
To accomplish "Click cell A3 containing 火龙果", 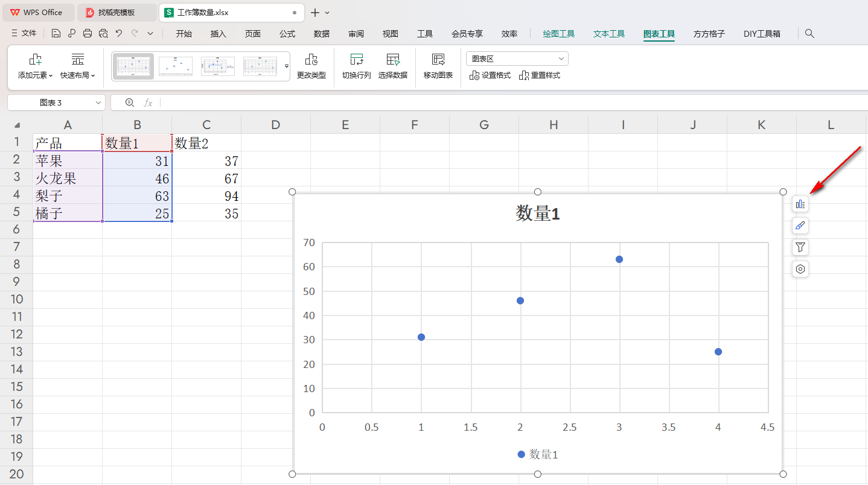I will pos(68,179).
